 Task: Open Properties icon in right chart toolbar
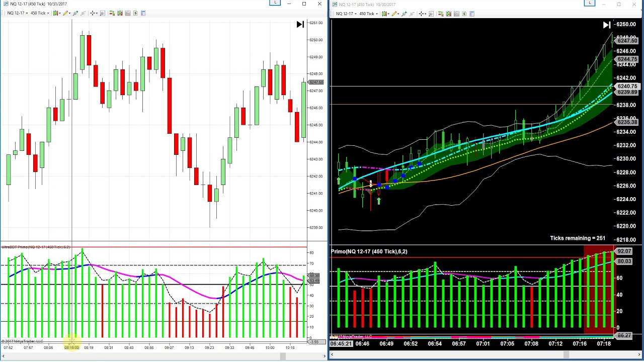click(x=472, y=14)
